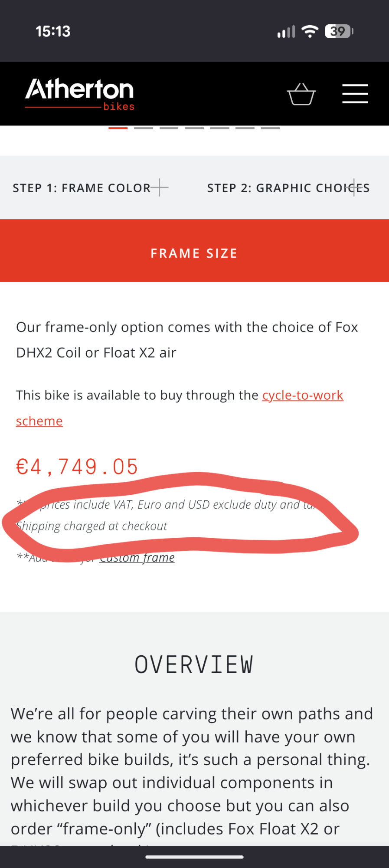
Task: Open the shopping basket
Action: click(x=301, y=94)
